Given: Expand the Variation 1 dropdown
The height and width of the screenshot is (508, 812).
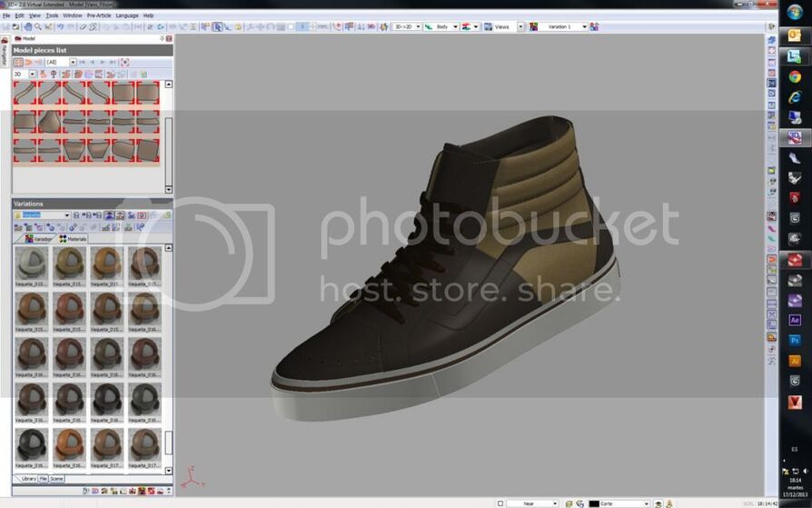Looking at the screenshot, I should (584, 26).
